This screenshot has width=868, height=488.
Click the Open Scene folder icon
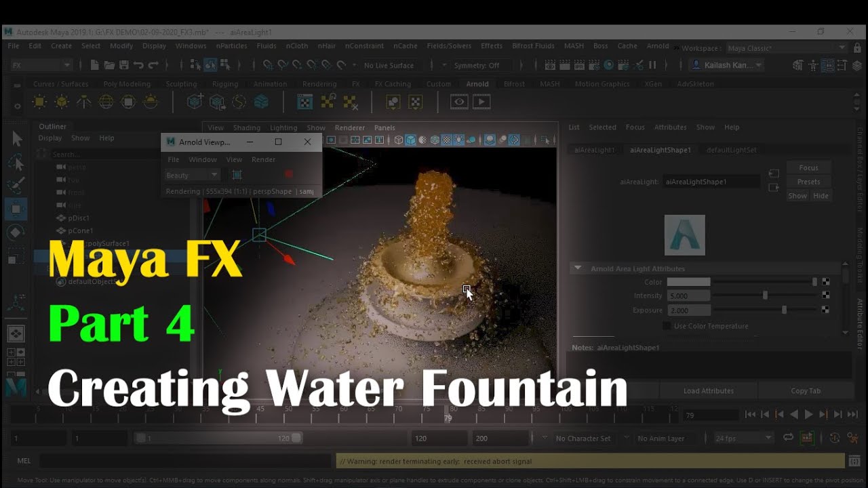click(109, 65)
